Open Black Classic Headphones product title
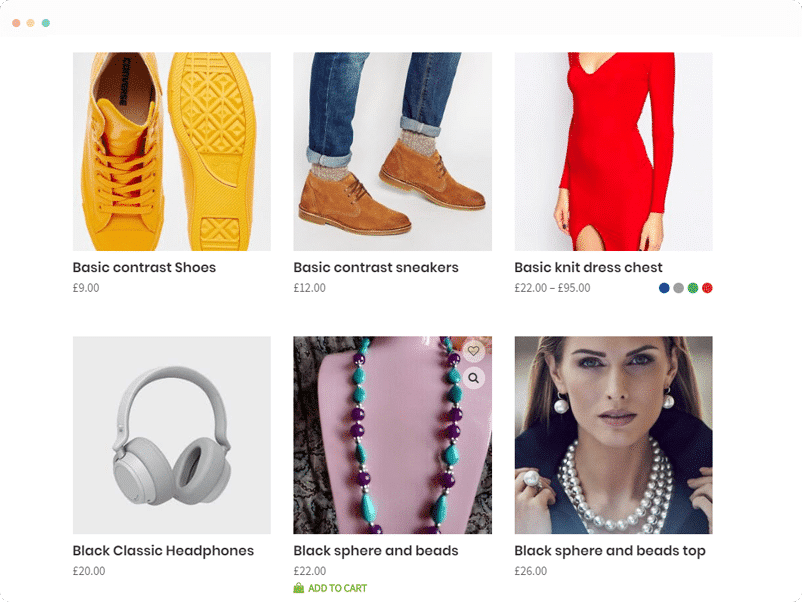 pos(163,551)
